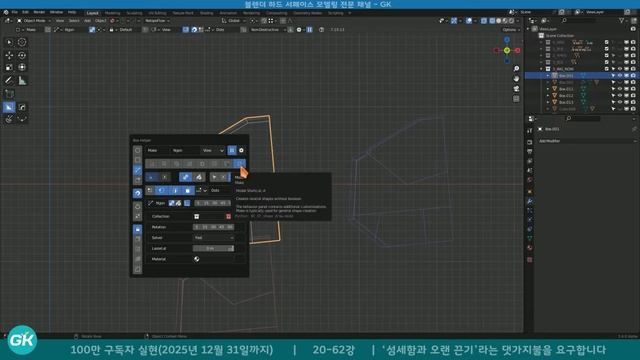Select the Transform tool in toolbar

tap(22, 67)
